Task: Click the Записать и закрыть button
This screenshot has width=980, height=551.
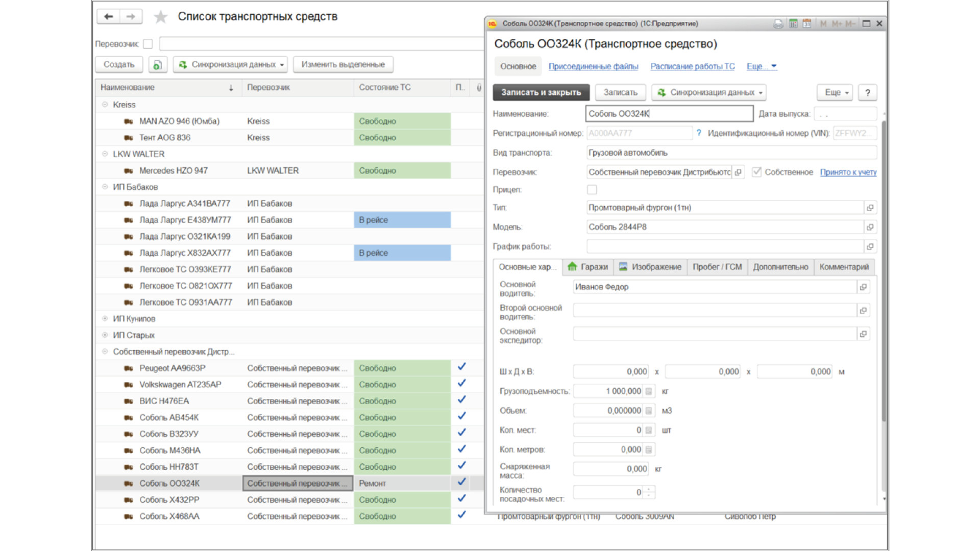Action: point(541,93)
